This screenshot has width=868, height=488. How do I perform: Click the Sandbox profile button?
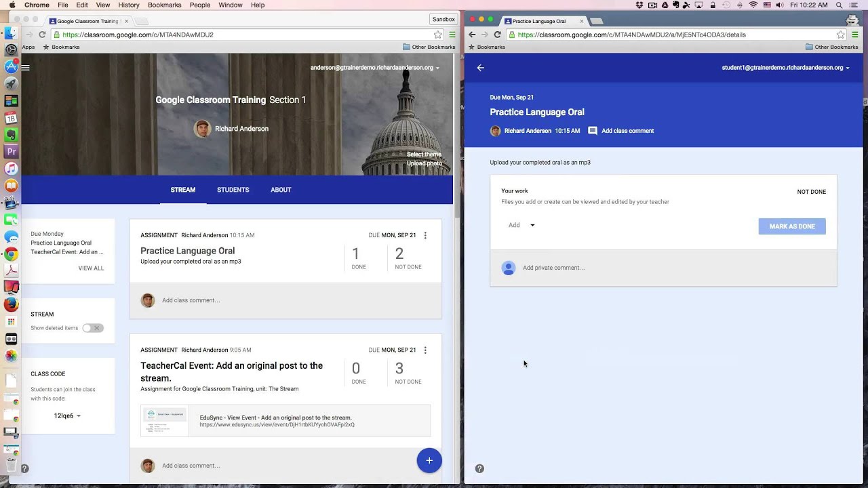click(x=443, y=20)
